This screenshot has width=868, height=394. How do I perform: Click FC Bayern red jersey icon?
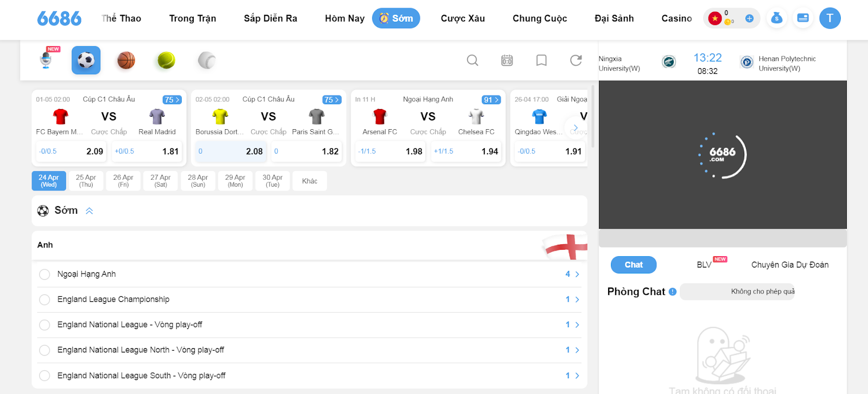pyautogui.click(x=60, y=116)
